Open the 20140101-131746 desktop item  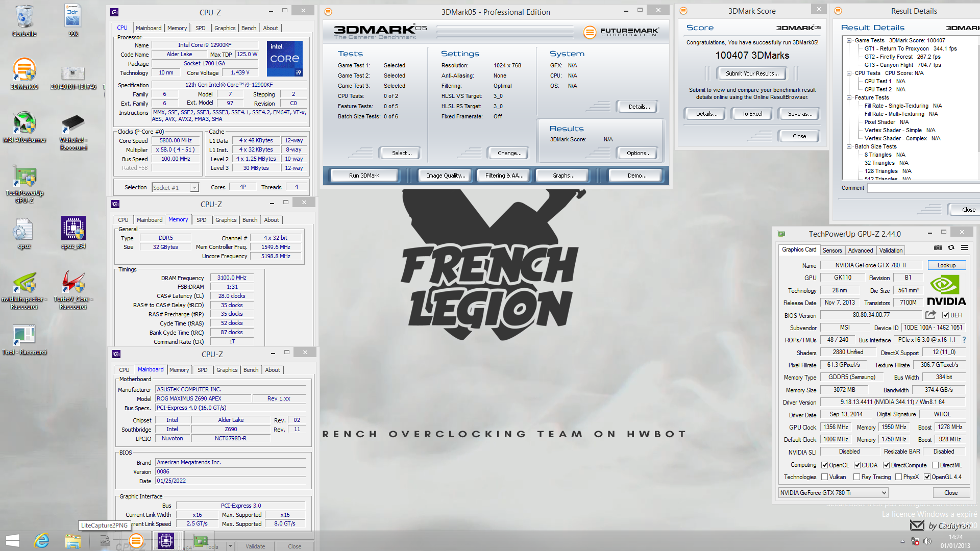pos(73,77)
